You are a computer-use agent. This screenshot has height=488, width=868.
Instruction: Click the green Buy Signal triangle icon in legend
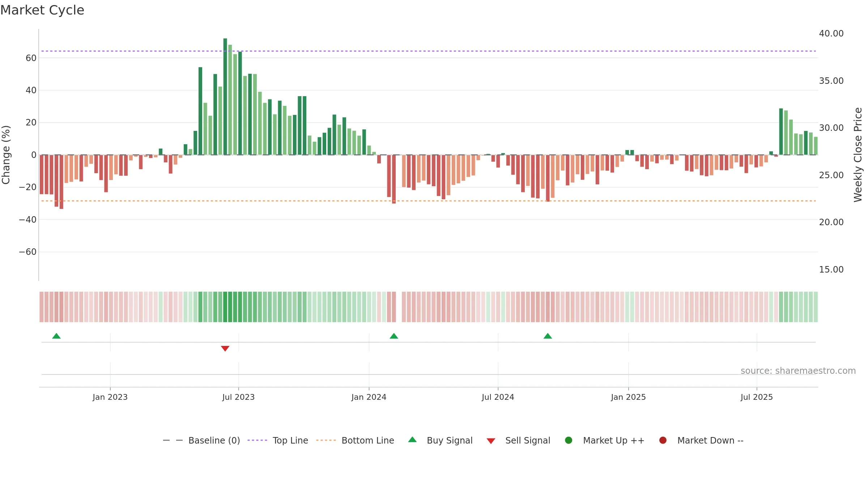[412, 440]
